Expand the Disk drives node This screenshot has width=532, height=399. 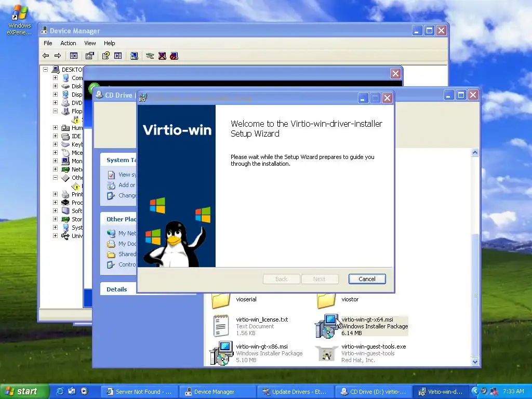click(x=55, y=86)
